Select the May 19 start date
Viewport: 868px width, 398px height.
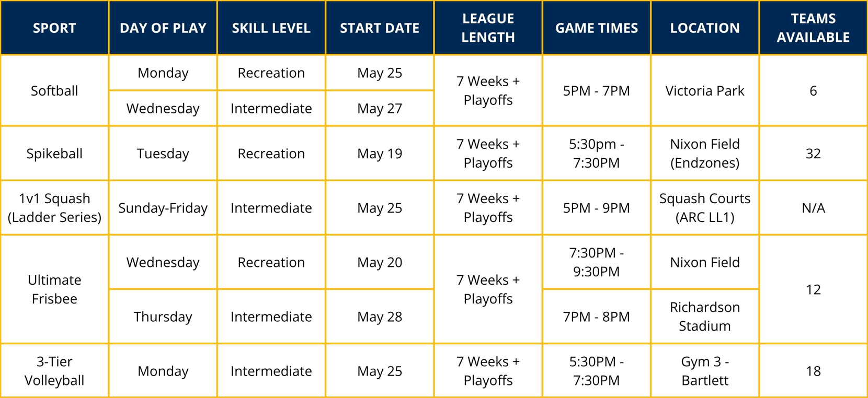tap(380, 154)
